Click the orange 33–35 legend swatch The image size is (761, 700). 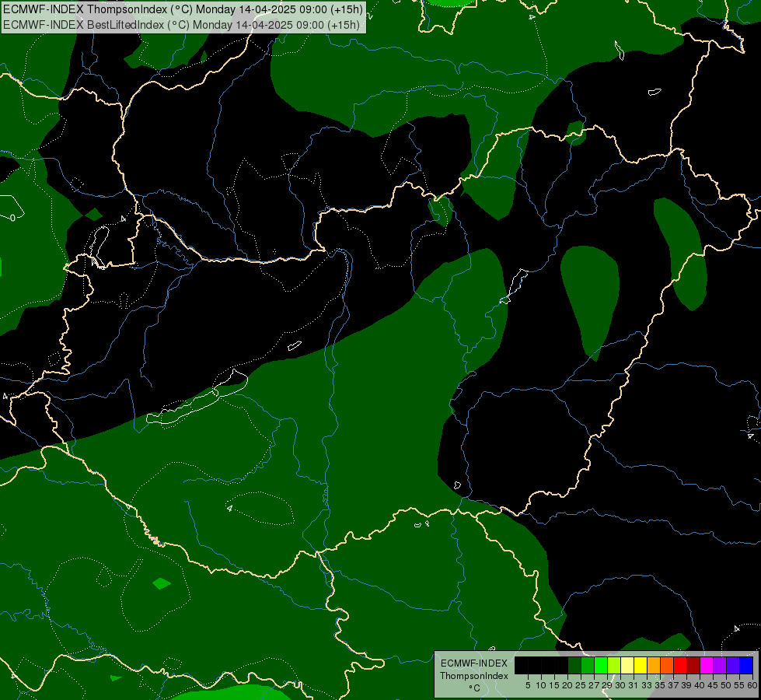654,665
